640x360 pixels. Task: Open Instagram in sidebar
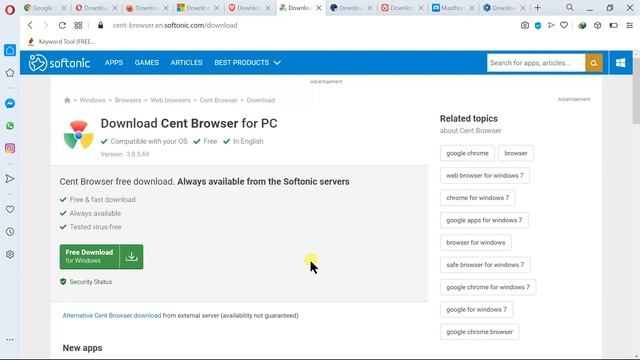[10, 148]
